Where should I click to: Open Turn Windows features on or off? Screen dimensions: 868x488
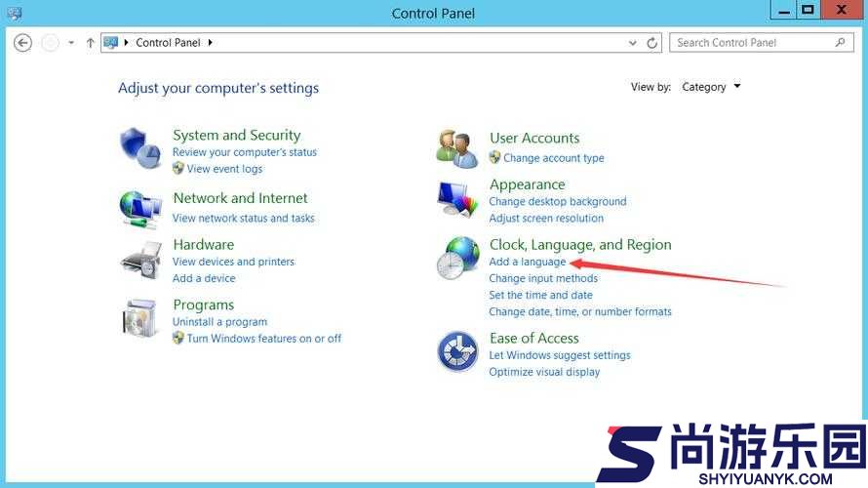click(264, 338)
